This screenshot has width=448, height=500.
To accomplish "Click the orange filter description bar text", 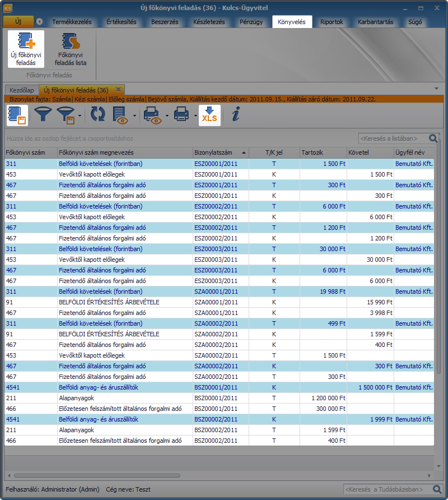I will 193,99.
